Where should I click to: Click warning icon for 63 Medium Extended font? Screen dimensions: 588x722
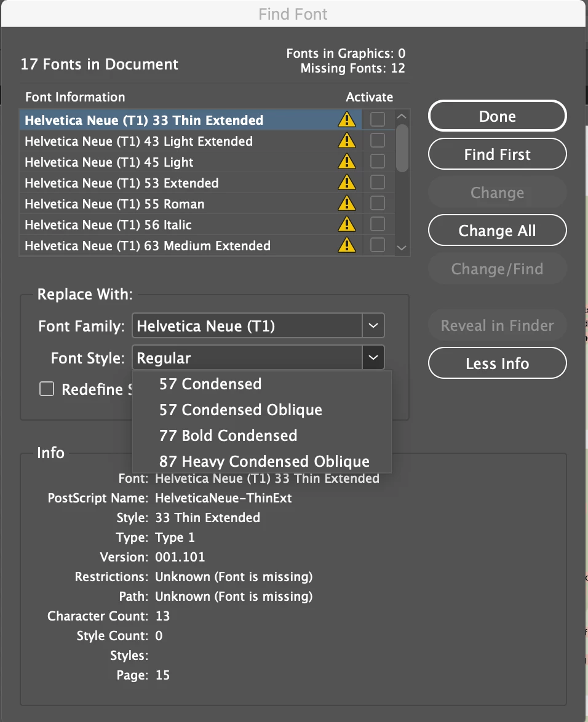347,245
